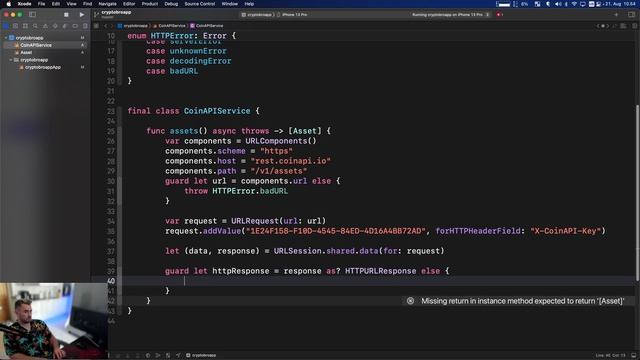Open debug memory graph button
The image size is (640, 360).
[158, 356]
